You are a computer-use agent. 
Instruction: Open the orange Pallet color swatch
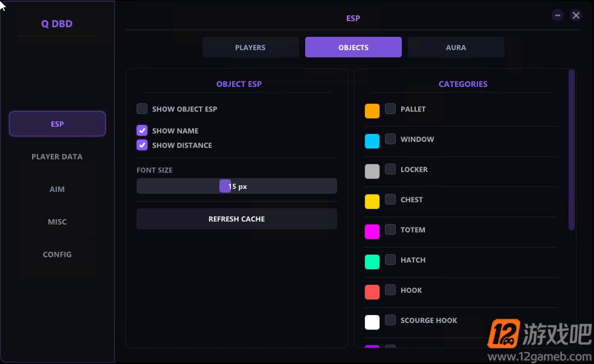372,111
